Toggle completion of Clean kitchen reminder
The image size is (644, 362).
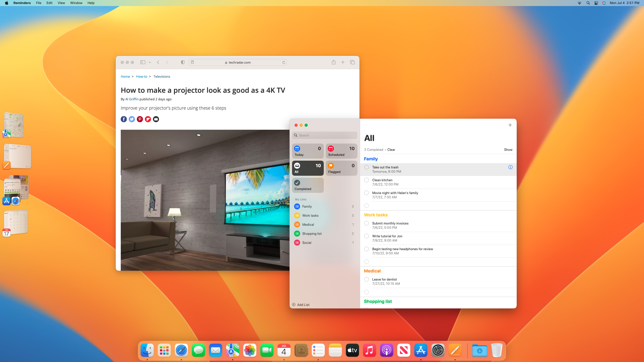tap(366, 180)
